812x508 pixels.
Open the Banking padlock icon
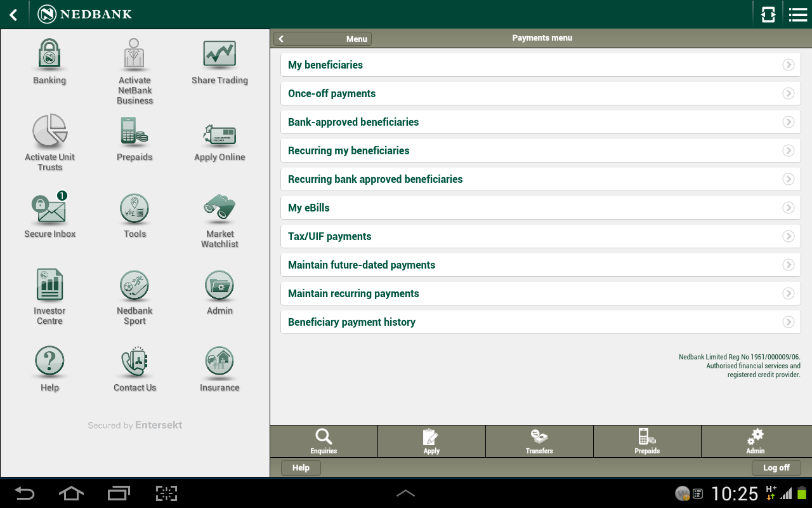[x=49, y=55]
